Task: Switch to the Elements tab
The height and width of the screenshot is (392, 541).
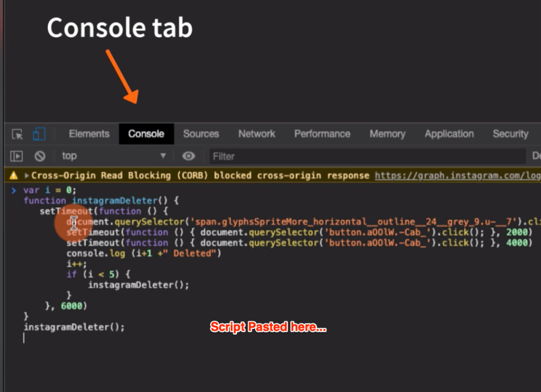Action: click(88, 134)
